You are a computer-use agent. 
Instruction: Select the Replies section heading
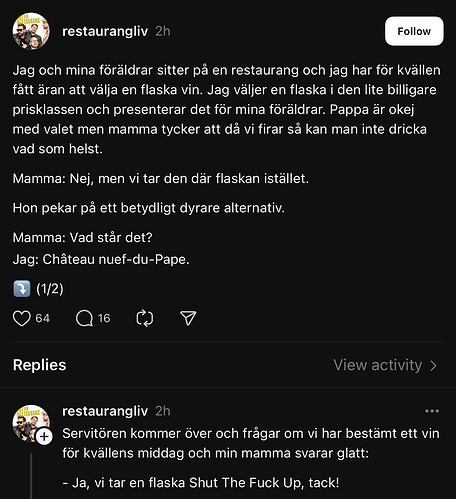point(40,365)
